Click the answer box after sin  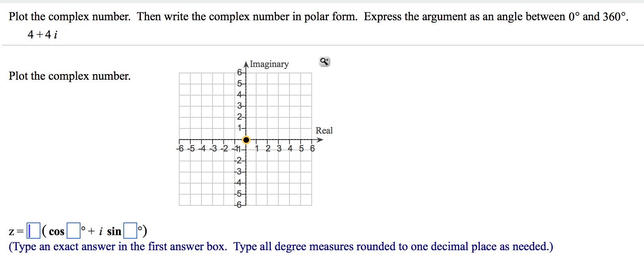tap(130, 230)
